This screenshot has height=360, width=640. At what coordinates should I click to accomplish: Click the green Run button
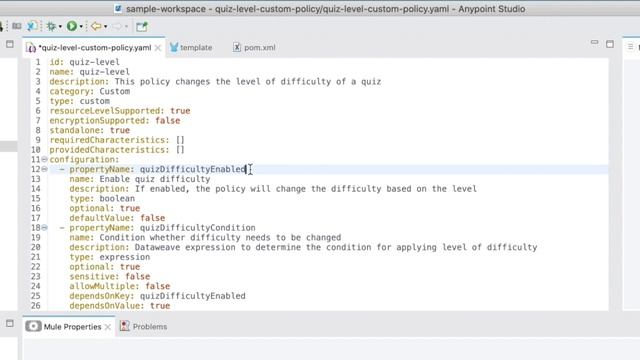tap(72, 26)
